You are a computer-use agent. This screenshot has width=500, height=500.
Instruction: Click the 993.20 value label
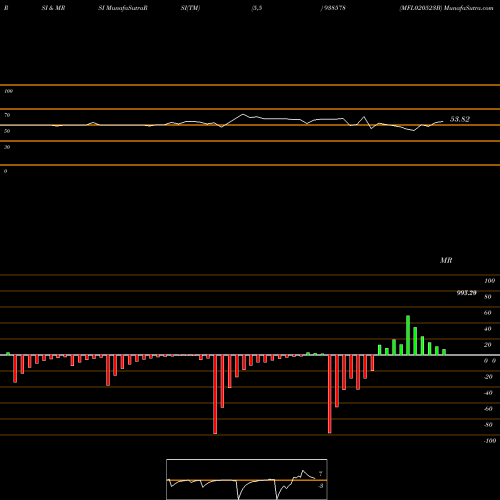(x=466, y=293)
